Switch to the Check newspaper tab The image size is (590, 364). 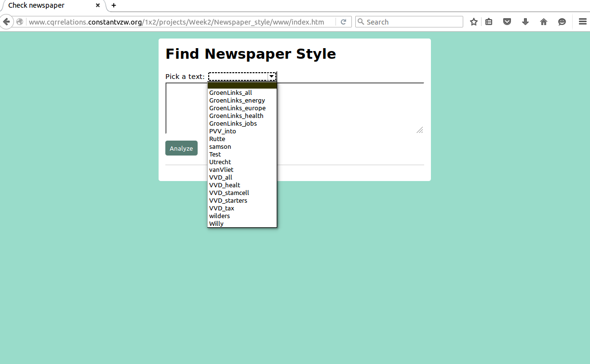pos(52,5)
